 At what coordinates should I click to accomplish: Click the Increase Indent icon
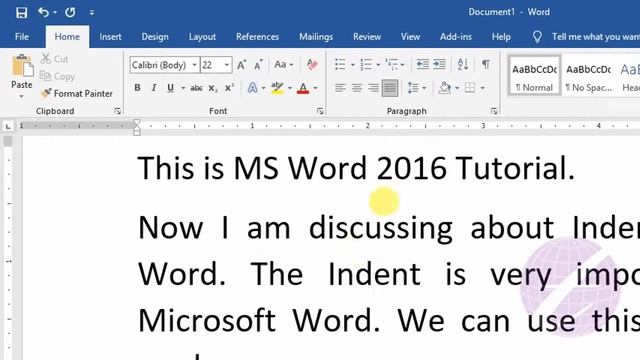point(439,64)
